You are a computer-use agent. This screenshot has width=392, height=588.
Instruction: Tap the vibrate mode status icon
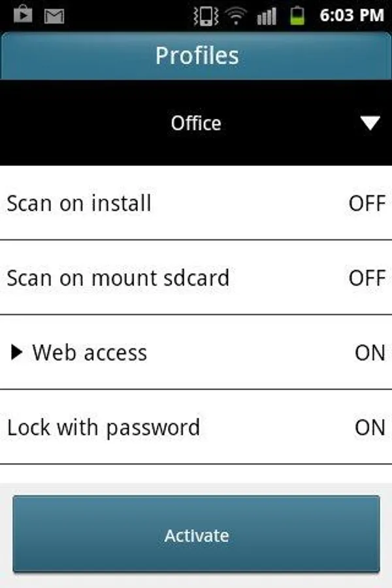pyautogui.click(x=206, y=15)
